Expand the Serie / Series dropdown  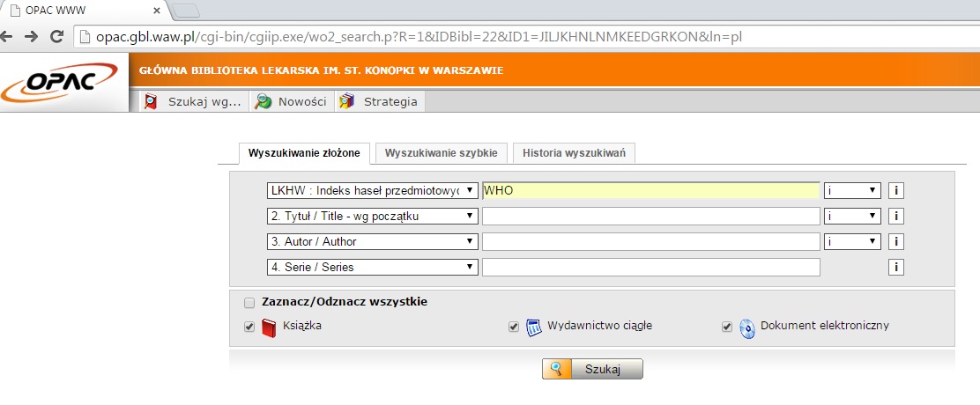(x=373, y=267)
